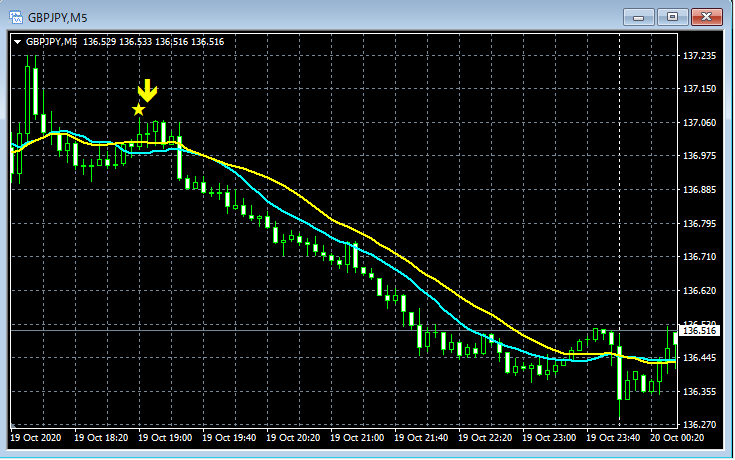Click the 19 Oct 21:40 time label

(x=421, y=437)
